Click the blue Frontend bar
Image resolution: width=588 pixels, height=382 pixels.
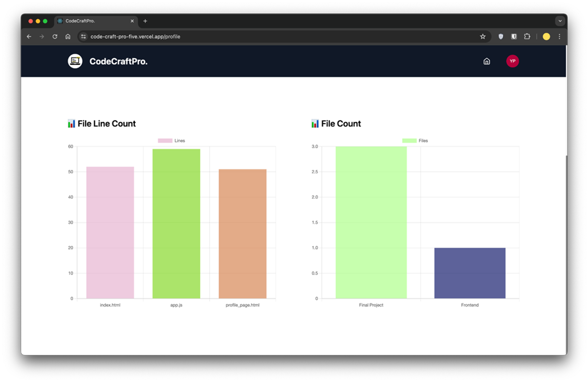(470, 273)
